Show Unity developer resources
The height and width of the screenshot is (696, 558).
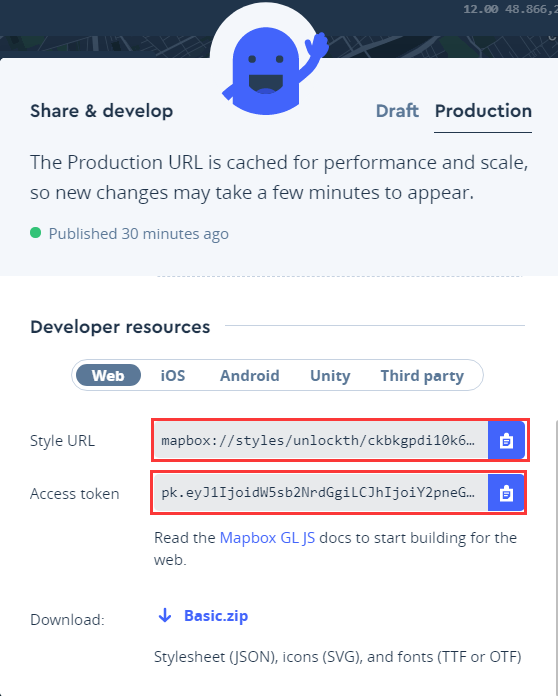(330, 376)
